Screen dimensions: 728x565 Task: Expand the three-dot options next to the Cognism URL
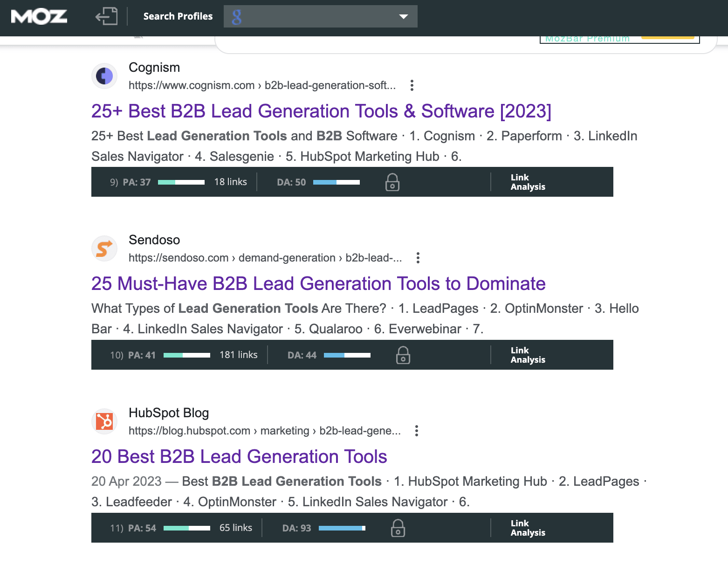[412, 86]
